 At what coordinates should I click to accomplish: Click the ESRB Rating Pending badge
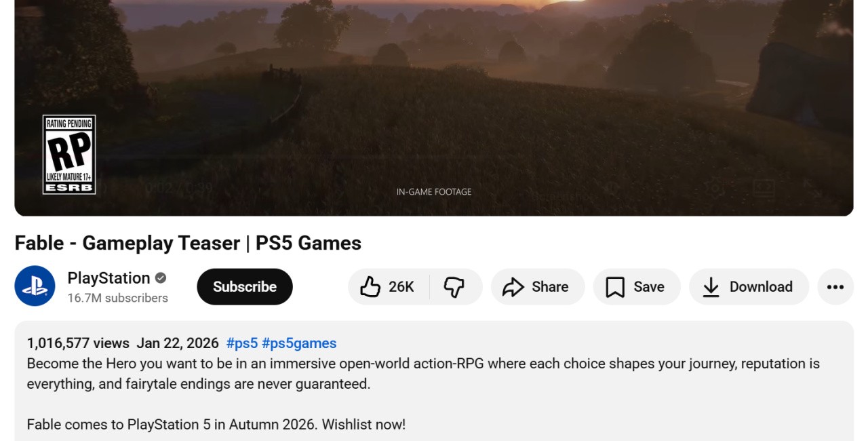tap(69, 155)
